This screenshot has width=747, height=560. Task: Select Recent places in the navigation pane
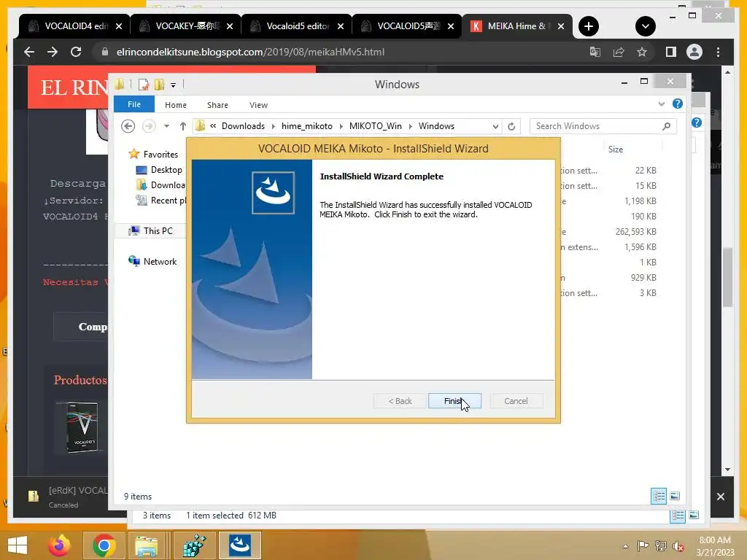(162, 201)
